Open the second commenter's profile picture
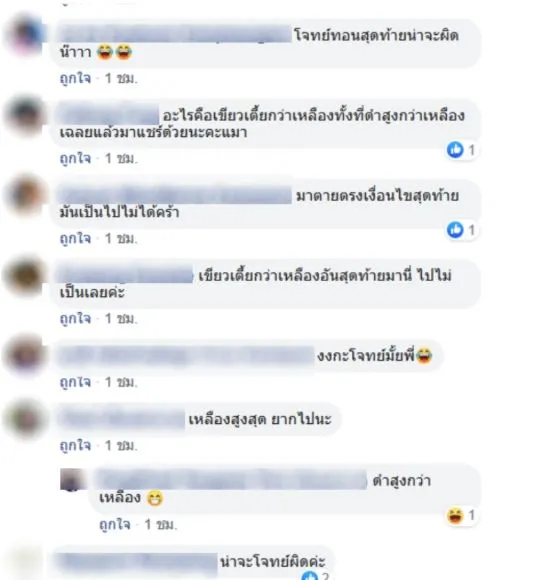 point(25,116)
